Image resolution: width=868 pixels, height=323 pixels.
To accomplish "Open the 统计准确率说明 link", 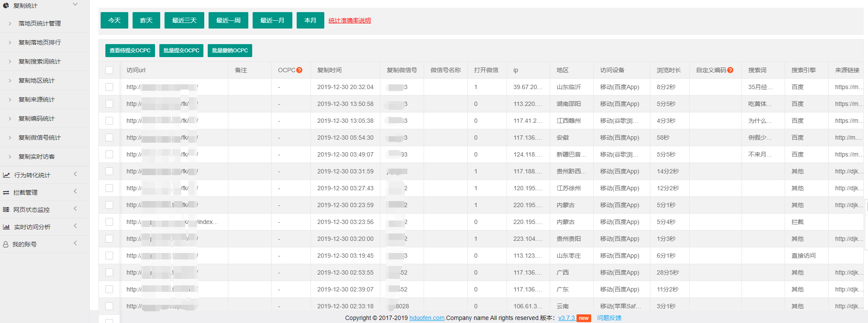I will coord(350,20).
